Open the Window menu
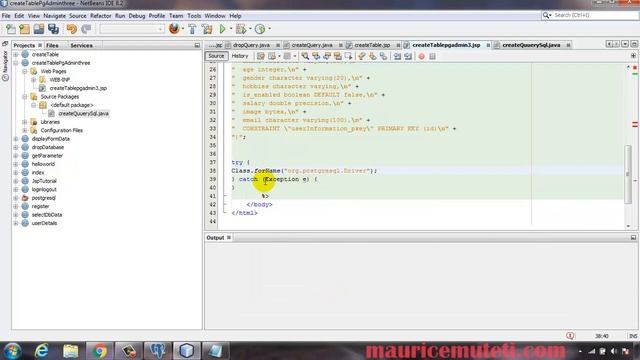 click(215, 16)
